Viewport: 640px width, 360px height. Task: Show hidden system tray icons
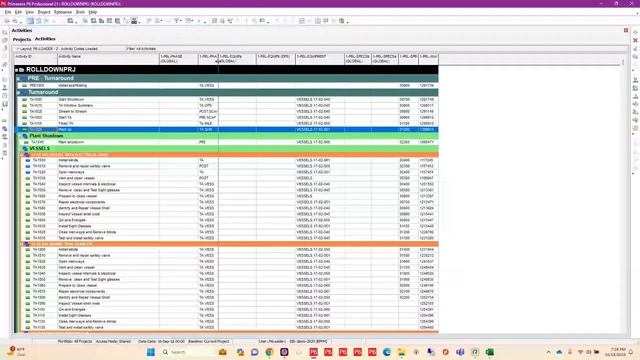548,352
